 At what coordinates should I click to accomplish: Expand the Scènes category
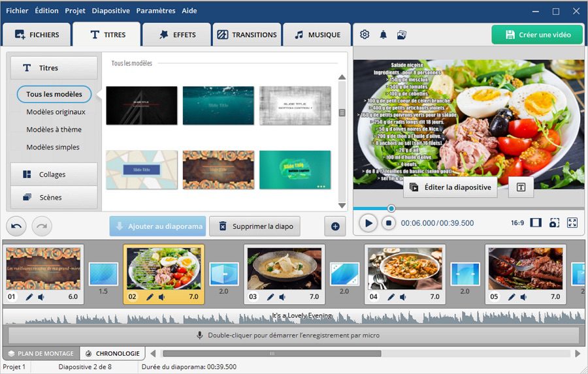pos(54,197)
